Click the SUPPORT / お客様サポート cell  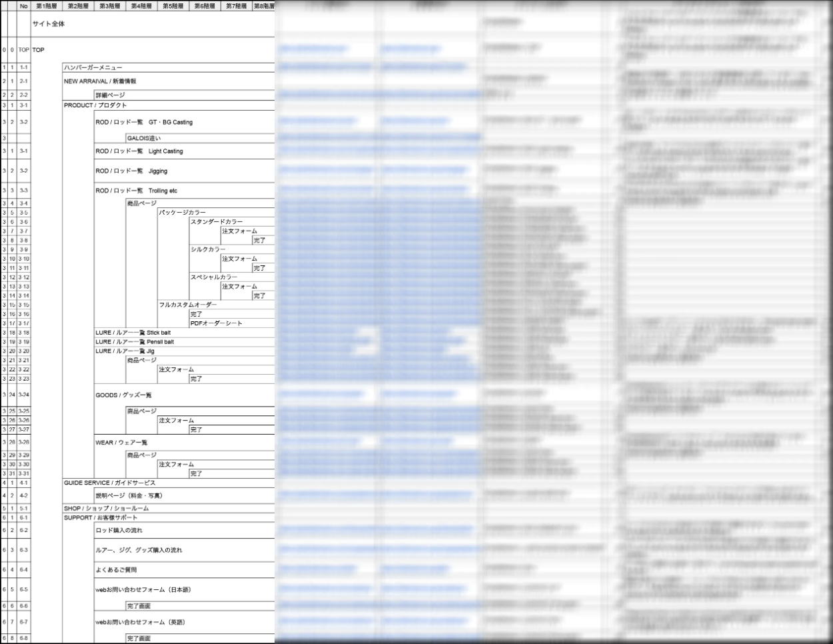pyautogui.click(x=169, y=517)
